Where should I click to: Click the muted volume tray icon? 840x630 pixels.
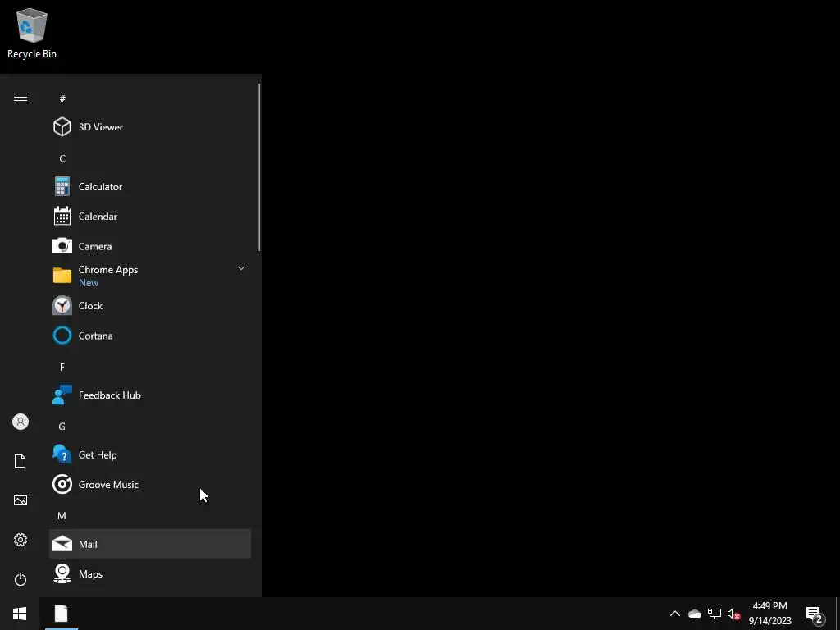point(733,614)
